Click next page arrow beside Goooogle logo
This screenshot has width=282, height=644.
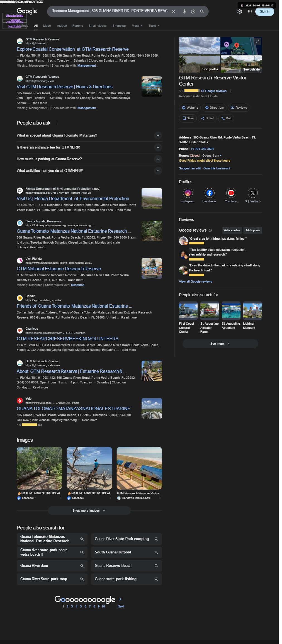click(120, 599)
